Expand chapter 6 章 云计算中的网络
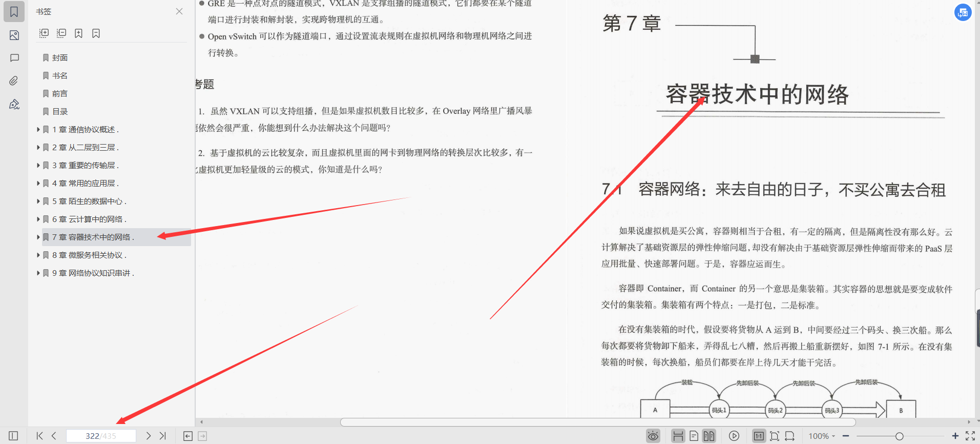The height and width of the screenshot is (444, 980). 38,219
